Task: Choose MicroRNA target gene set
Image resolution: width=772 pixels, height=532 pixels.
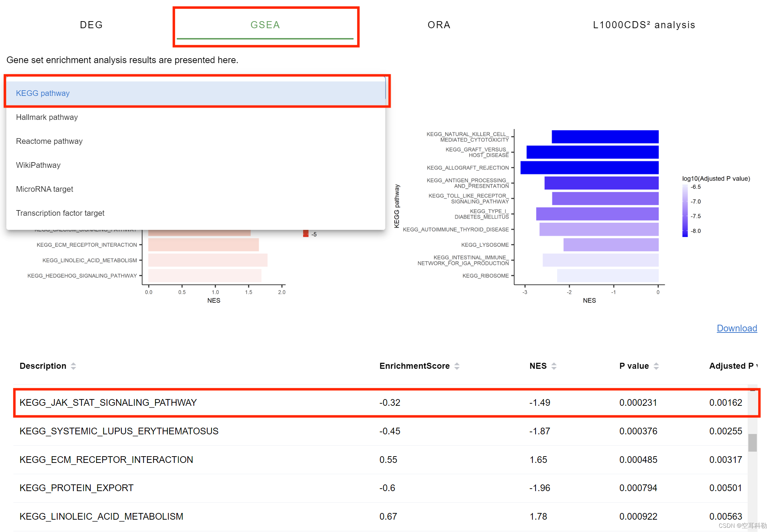Action: (44, 189)
